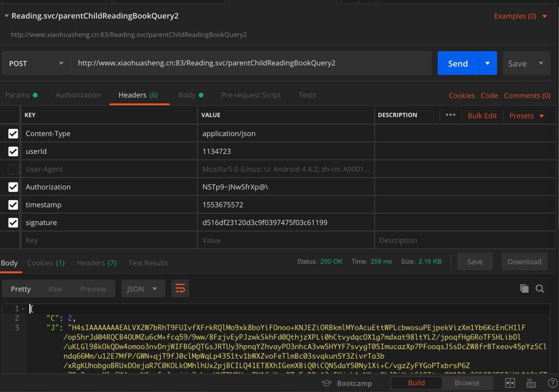The height and width of the screenshot is (392, 559).
Task: Click the response Save button
Action: [475, 262]
